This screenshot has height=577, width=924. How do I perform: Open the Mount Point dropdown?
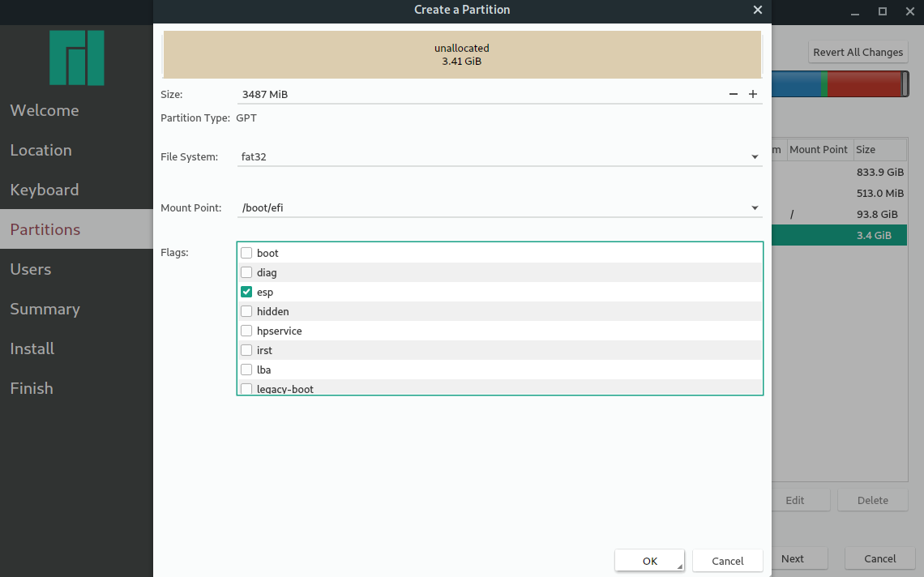click(754, 207)
